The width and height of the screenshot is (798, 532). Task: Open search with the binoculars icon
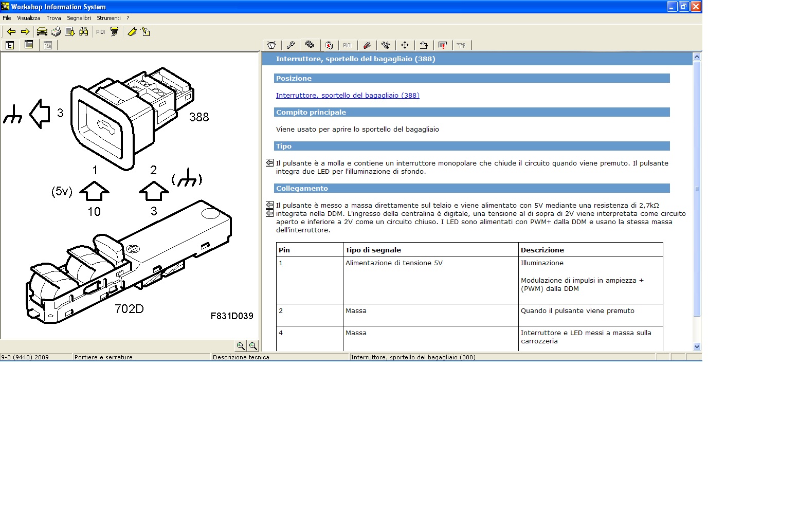pos(84,32)
